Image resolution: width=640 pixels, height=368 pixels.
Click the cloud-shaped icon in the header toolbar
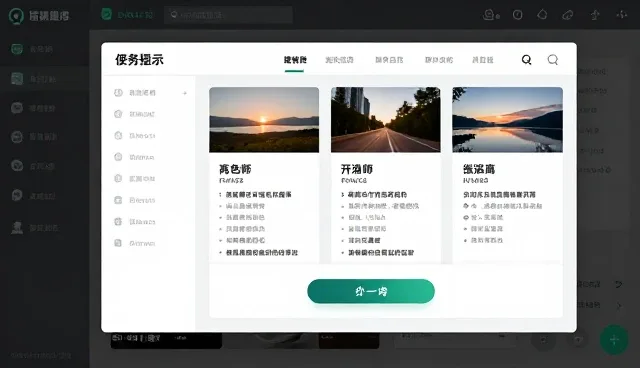tap(568, 15)
